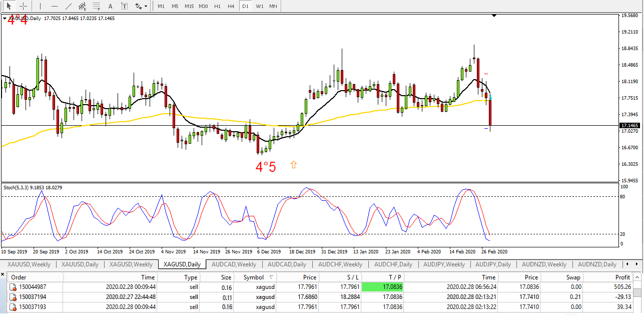644x316 pixels.
Task: Open the AUDCHF,Daily chart tab
Action: click(393, 264)
